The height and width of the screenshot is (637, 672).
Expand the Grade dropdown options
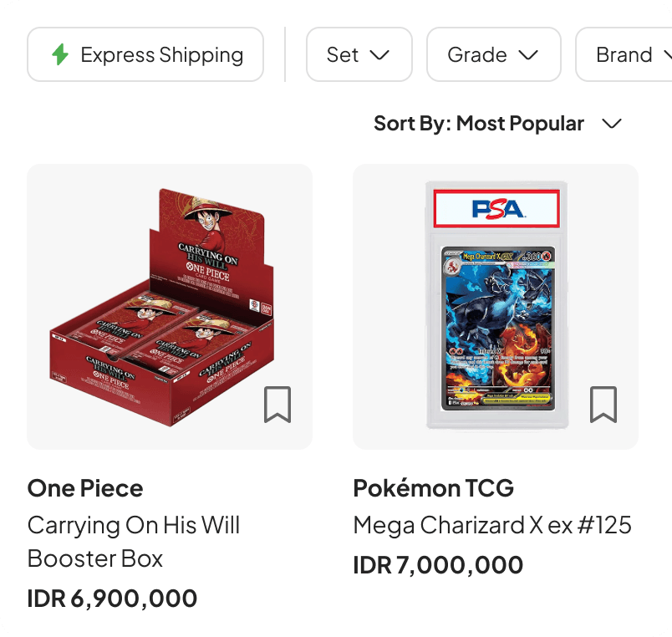click(493, 54)
